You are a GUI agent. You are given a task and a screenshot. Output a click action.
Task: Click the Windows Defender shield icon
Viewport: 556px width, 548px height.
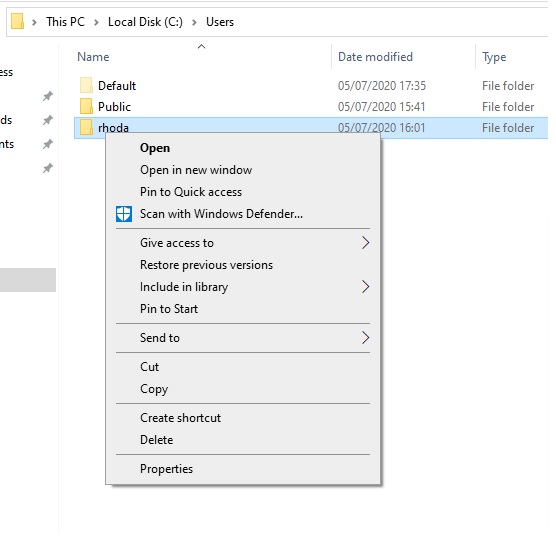pos(124,214)
